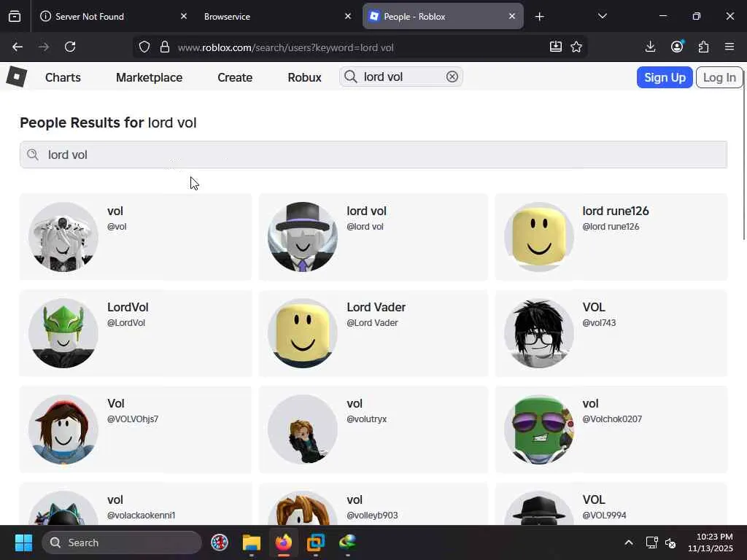This screenshot has width=747, height=560.
Task: Open the Marketplace menu item
Action: coord(149,77)
